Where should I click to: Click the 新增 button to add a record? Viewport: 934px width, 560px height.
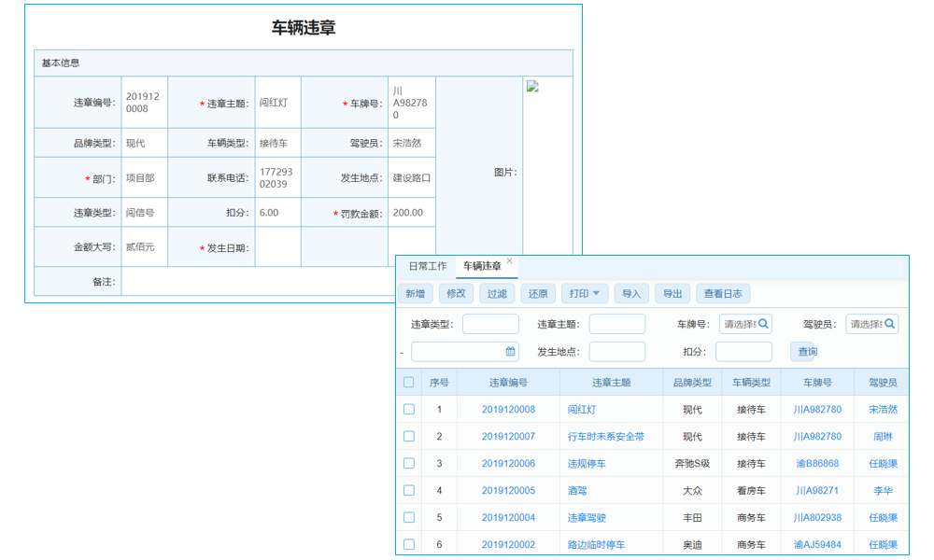coord(416,292)
